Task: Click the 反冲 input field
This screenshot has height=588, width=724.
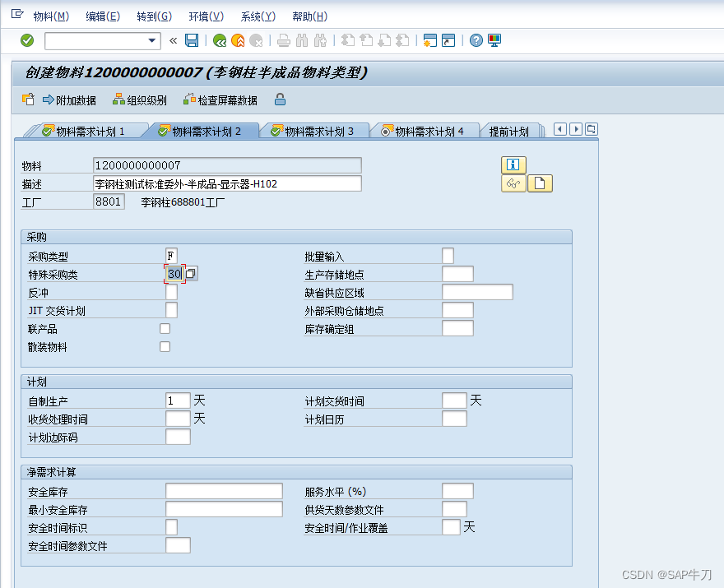Action: click(x=171, y=292)
